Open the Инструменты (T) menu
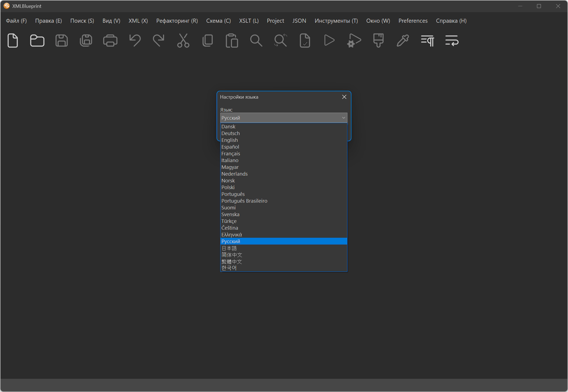 click(x=336, y=21)
